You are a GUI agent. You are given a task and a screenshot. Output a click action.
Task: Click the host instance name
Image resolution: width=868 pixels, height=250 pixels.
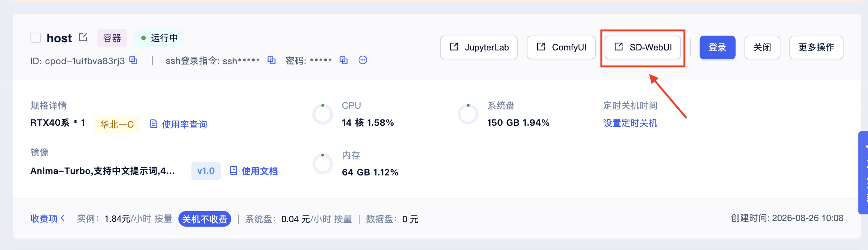point(59,38)
